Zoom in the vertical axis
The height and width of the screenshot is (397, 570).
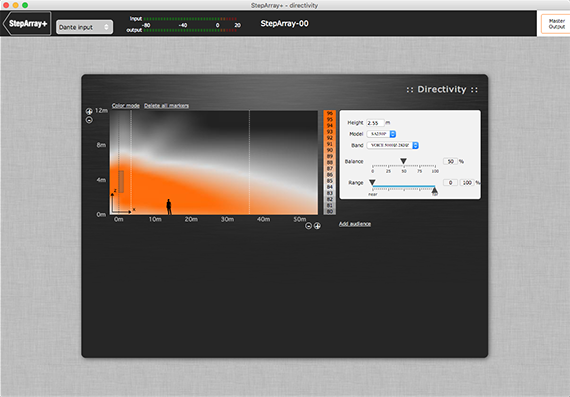(x=89, y=112)
